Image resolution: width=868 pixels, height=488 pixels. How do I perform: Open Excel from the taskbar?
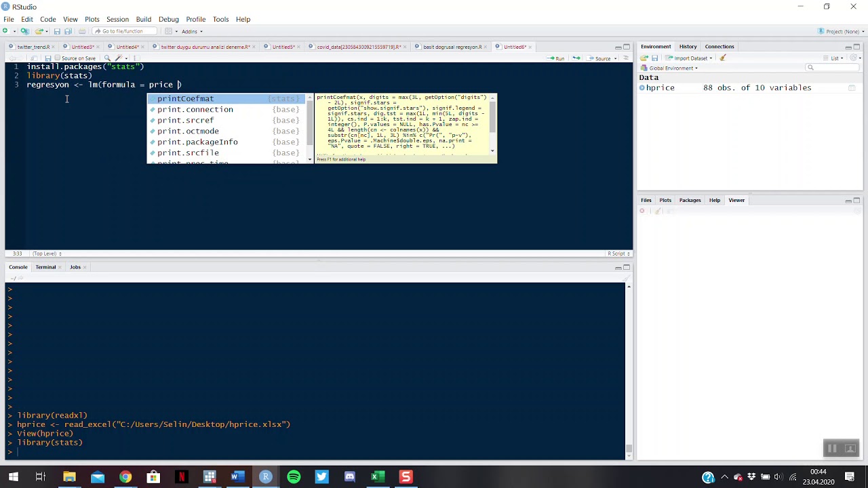click(x=378, y=477)
